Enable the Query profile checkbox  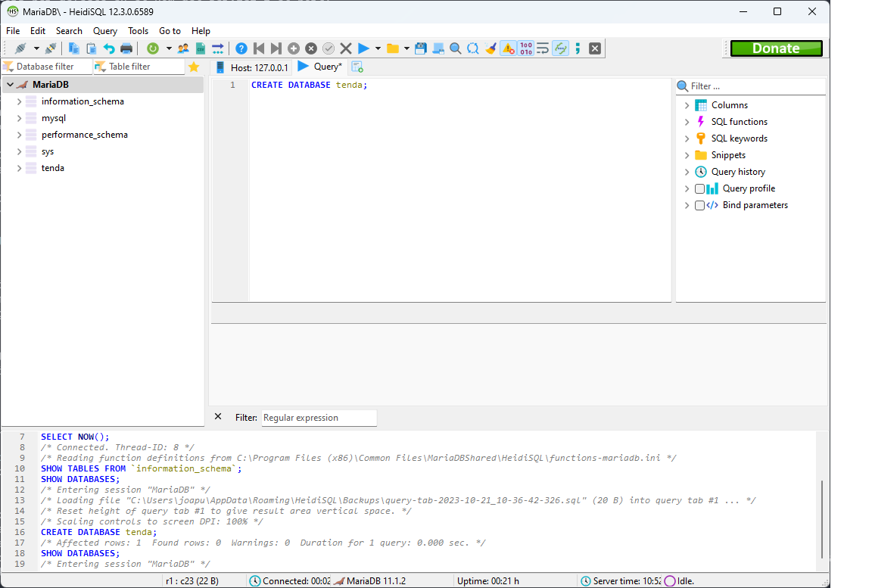click(699, 188)
